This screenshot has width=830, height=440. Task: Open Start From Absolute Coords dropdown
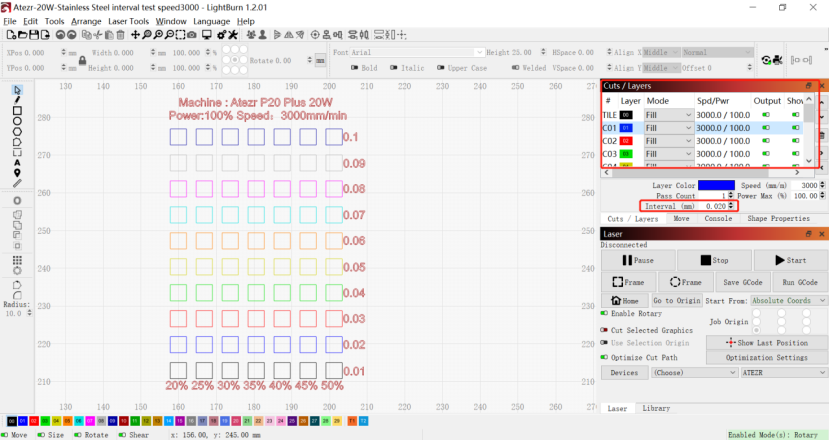pyautogui.click(x=789, y=300)
